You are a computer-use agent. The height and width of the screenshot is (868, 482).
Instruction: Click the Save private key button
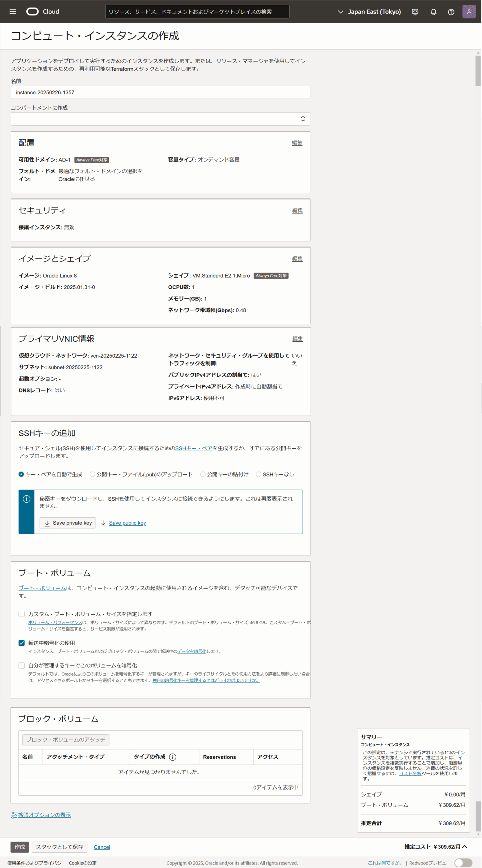click(x=68, y=523)
